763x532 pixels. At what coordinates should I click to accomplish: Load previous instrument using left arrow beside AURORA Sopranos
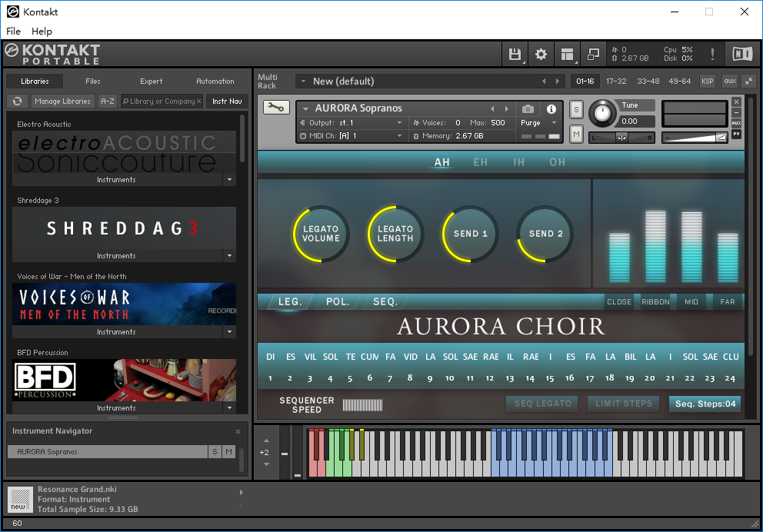[x=492, y=109]
